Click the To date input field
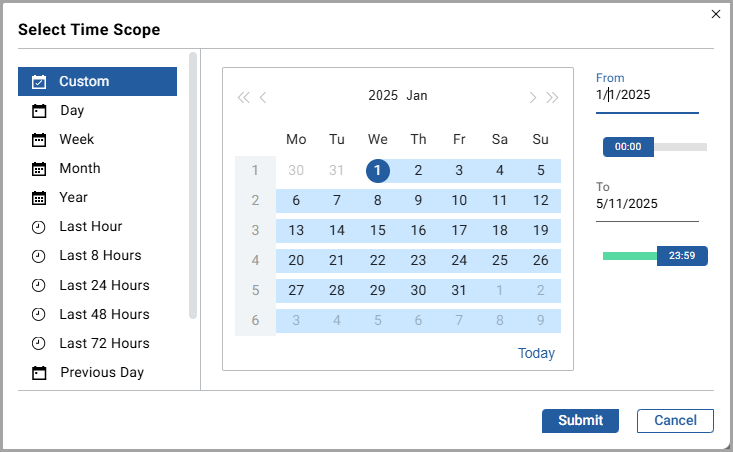The height and width of the screenshot is (452, 733). 646,204
